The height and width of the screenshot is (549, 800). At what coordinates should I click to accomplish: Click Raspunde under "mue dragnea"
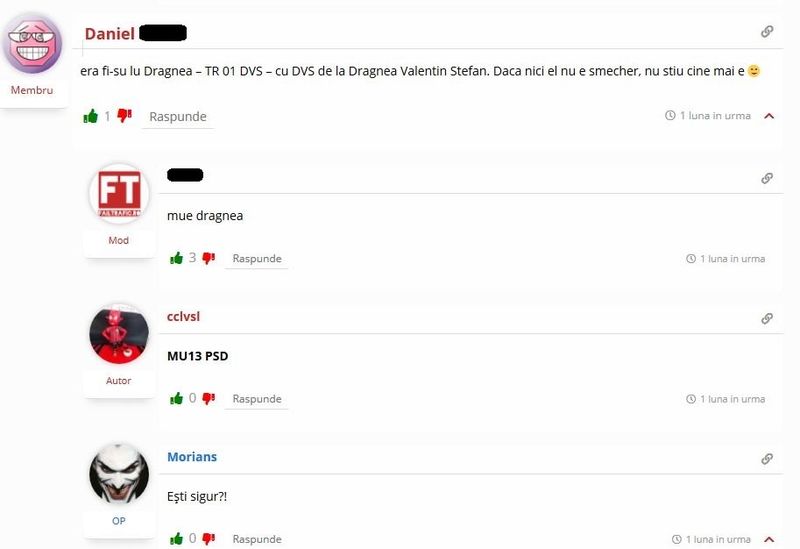tap(257, 259)
